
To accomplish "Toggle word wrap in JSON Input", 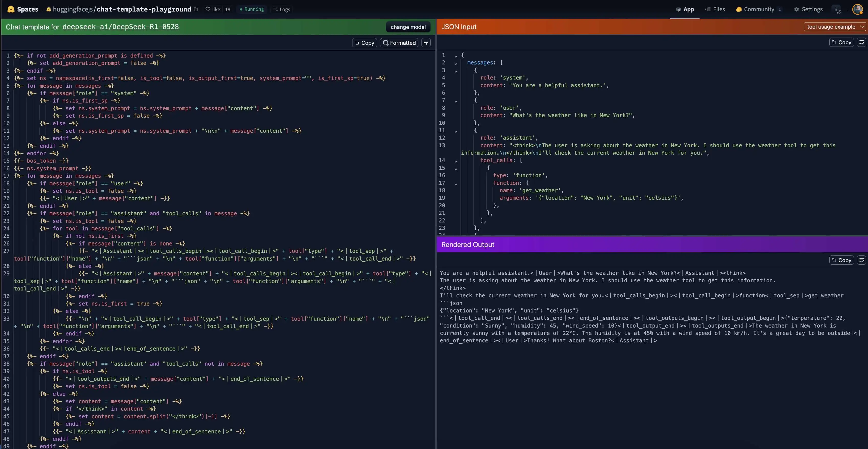I will (x=861, y=42).
